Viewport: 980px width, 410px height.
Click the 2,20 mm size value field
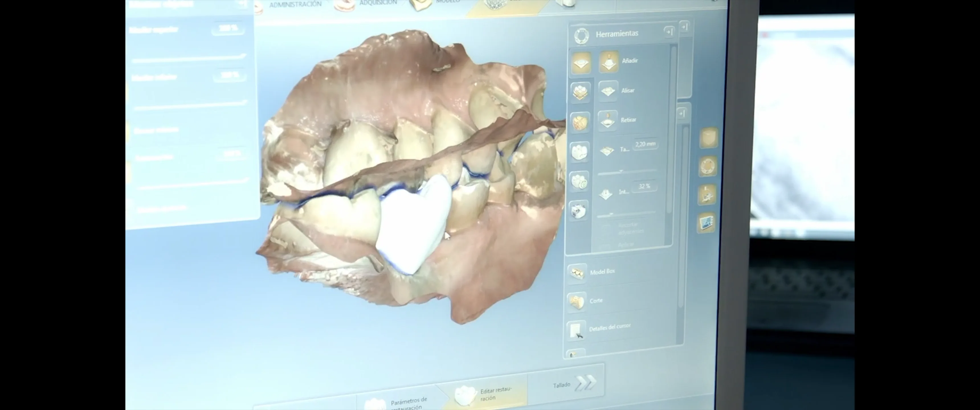point(646,145)
